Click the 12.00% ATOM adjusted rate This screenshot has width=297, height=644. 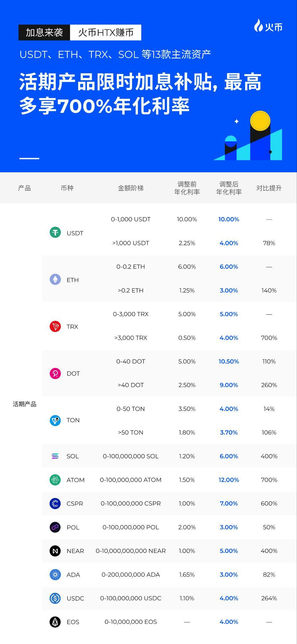pyautogui.click(x=229, y=480)
